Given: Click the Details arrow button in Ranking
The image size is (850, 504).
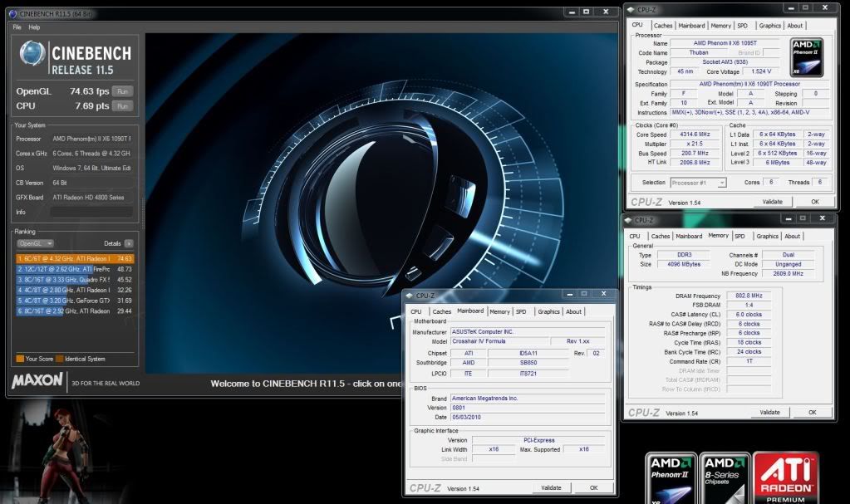Looking at the screenshot, I should 129,243.
